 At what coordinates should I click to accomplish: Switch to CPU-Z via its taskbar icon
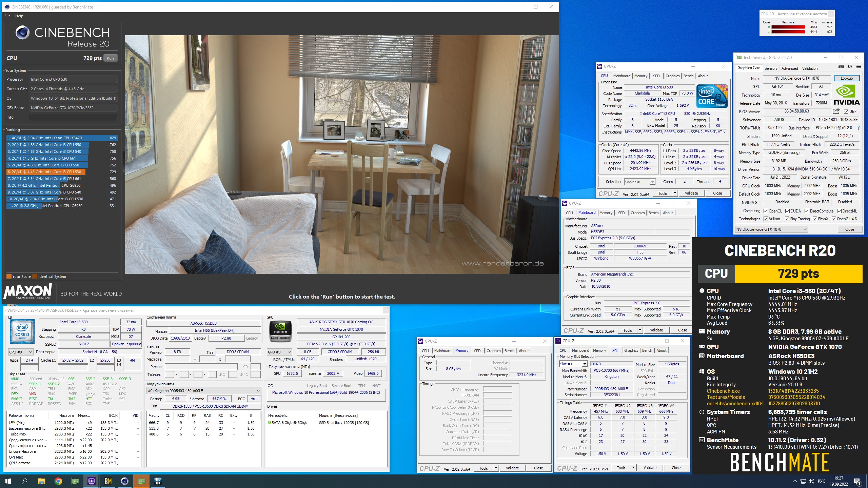(x=91, y=481)
